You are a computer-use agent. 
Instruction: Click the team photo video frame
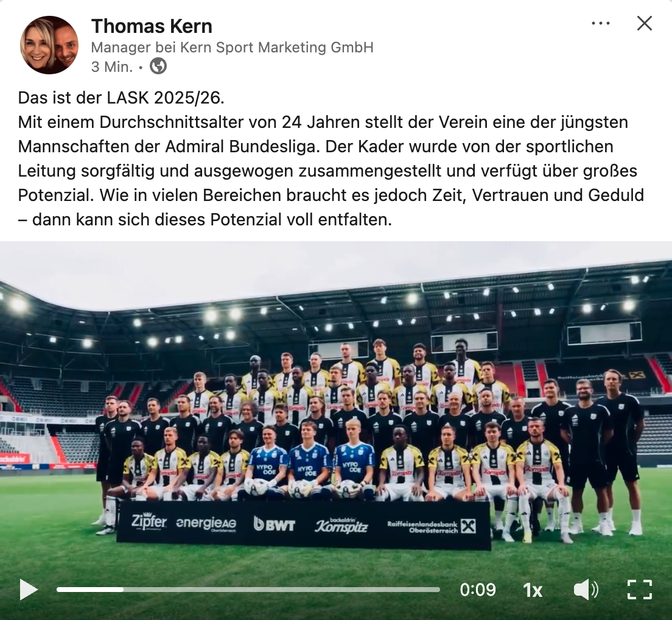tap(336, 407)
